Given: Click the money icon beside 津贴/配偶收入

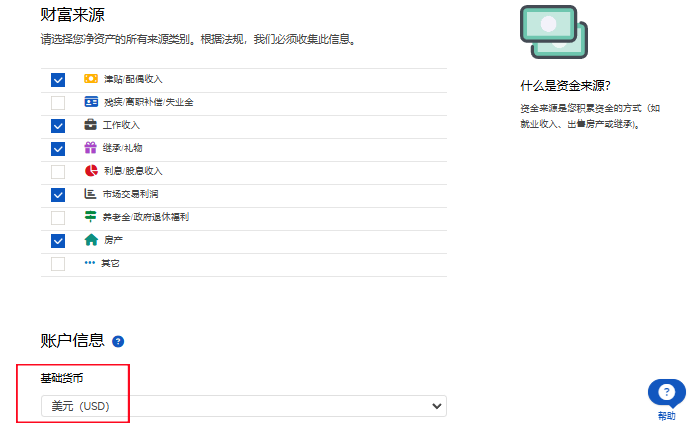Looking at the screenshot, I should click(91, 79).
